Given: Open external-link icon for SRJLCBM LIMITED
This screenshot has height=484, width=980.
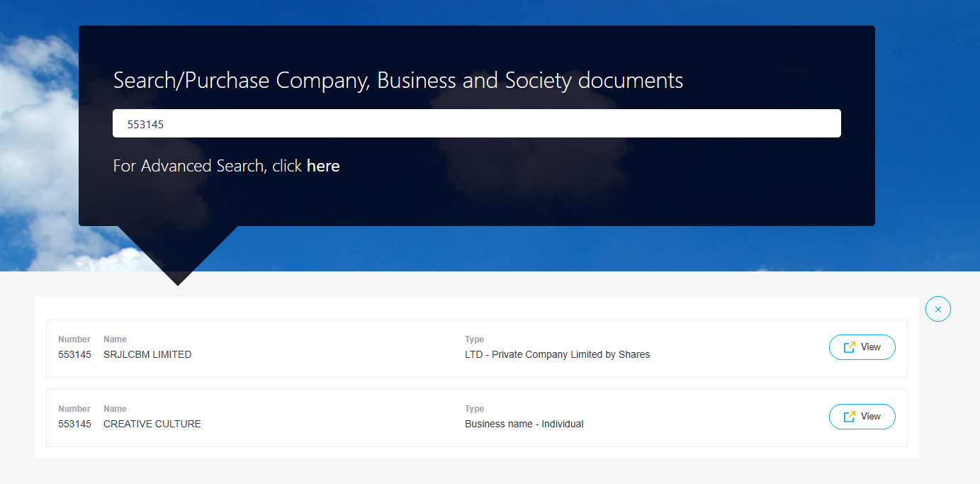Looking at the screenshot, I should pyautogui.click(x=849, y=347).
